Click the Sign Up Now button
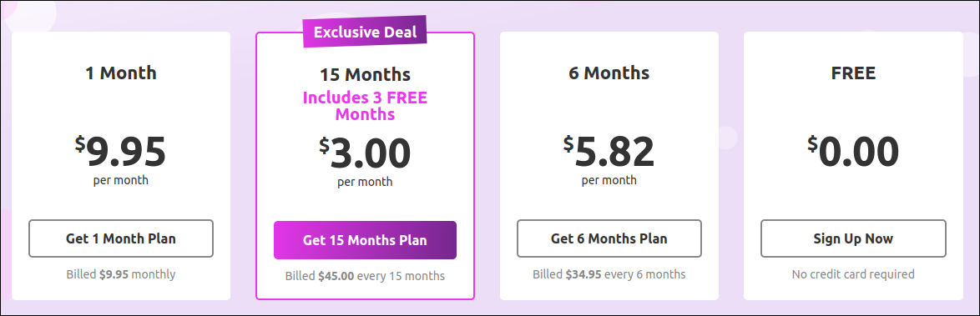The height and width of the screenshot is (316, 980). click(853, 238)
